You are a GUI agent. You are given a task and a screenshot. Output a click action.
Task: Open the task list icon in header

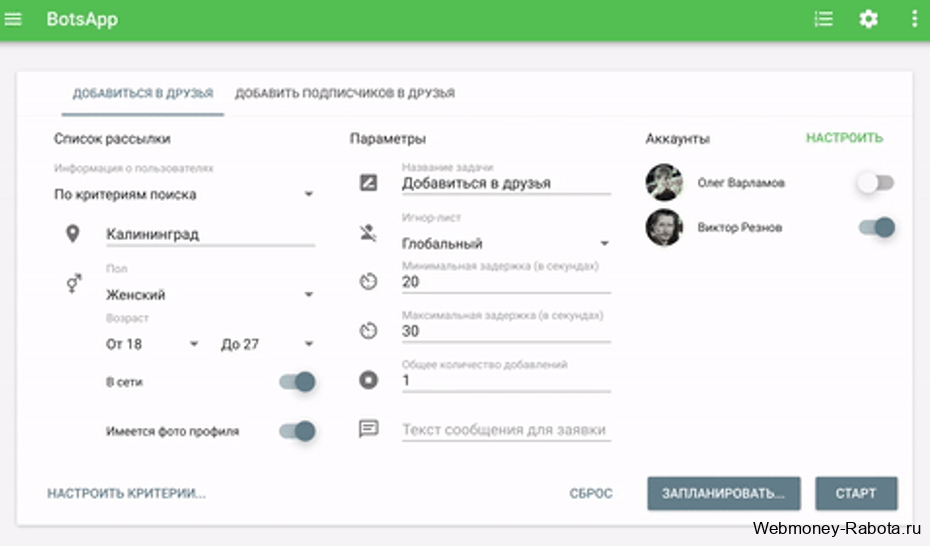[x=823, y=19]
